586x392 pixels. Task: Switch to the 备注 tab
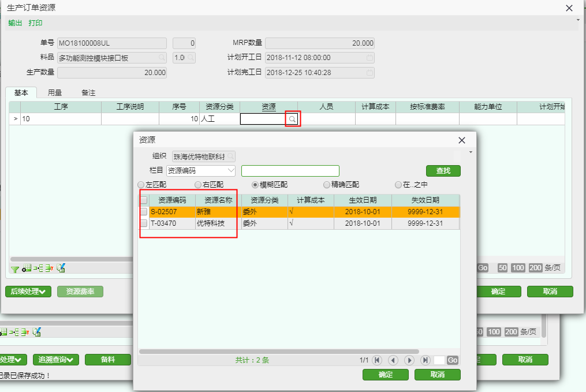pyautogui.click(x=88, y=92)
